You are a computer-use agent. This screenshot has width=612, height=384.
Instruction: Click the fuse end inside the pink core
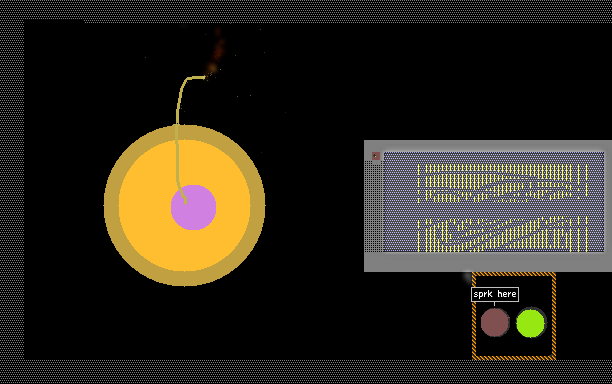point(184,198)
